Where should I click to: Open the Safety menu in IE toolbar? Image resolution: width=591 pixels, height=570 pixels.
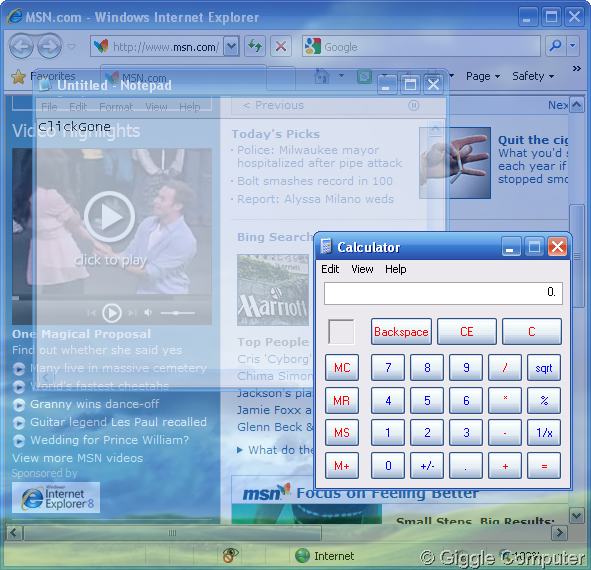(533, 76)
